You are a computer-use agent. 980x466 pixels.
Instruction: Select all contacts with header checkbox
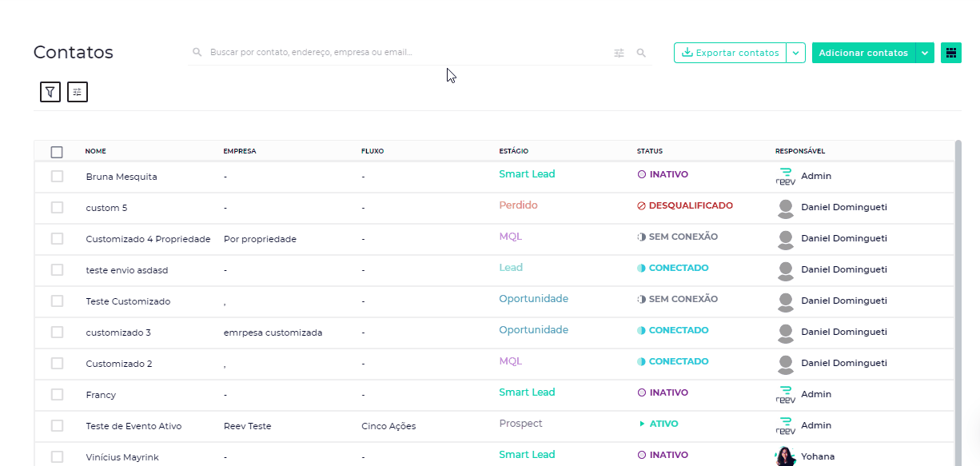click(57, 152)
